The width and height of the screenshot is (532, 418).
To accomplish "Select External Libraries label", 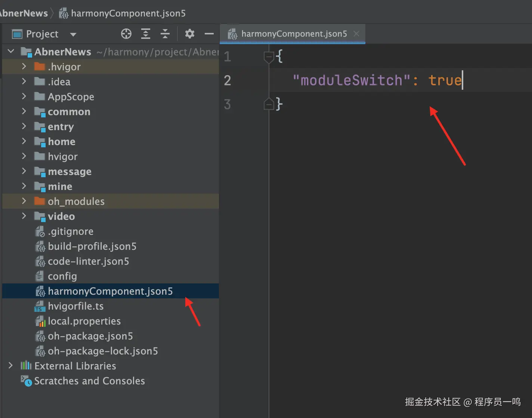I will [75, 366].
